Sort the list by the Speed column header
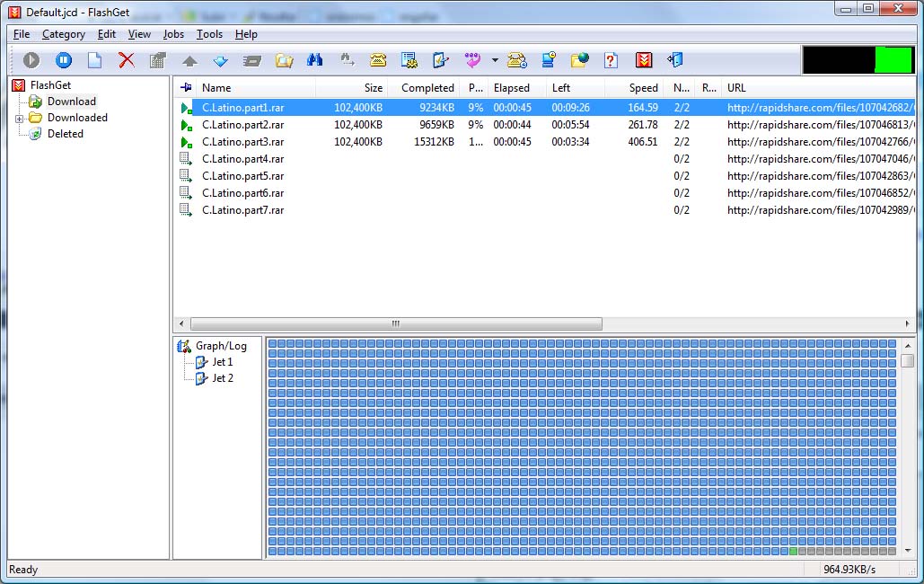The height and width of the screenshot is (584, 924). [643, 88]
